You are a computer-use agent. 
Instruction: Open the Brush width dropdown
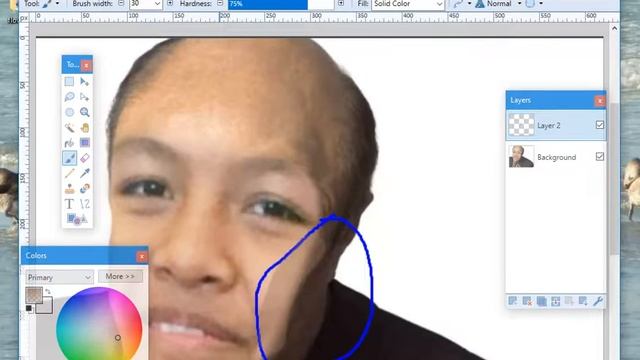click(157, 4)
